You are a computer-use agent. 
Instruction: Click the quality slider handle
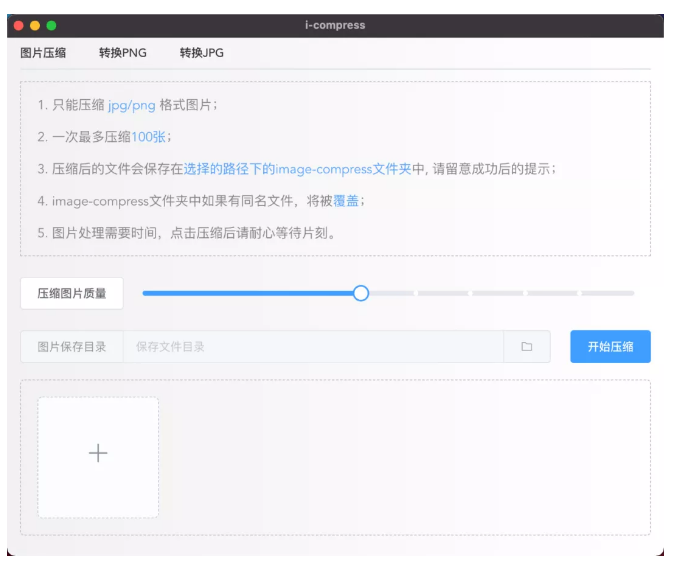[x=361, y=293]
